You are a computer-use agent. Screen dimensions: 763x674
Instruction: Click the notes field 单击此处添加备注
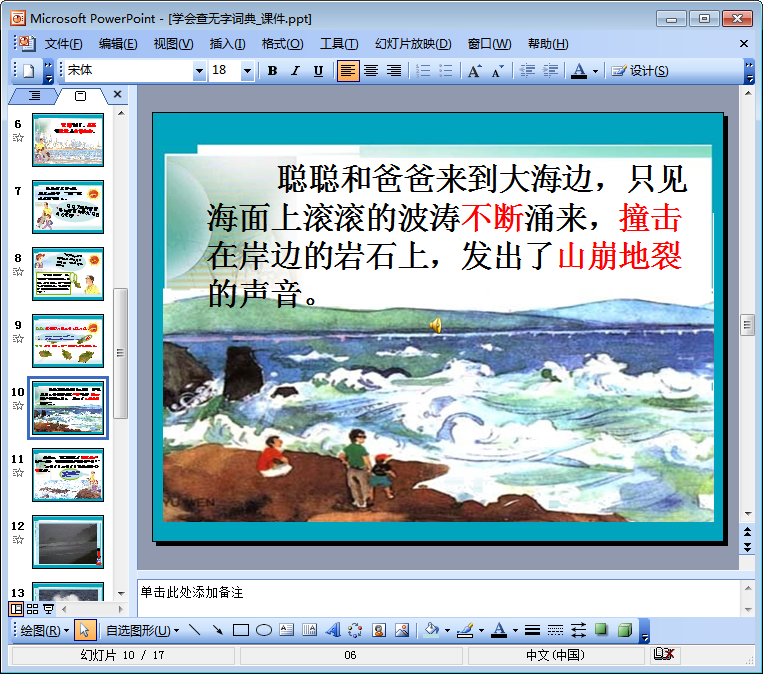tap(438, 598)
